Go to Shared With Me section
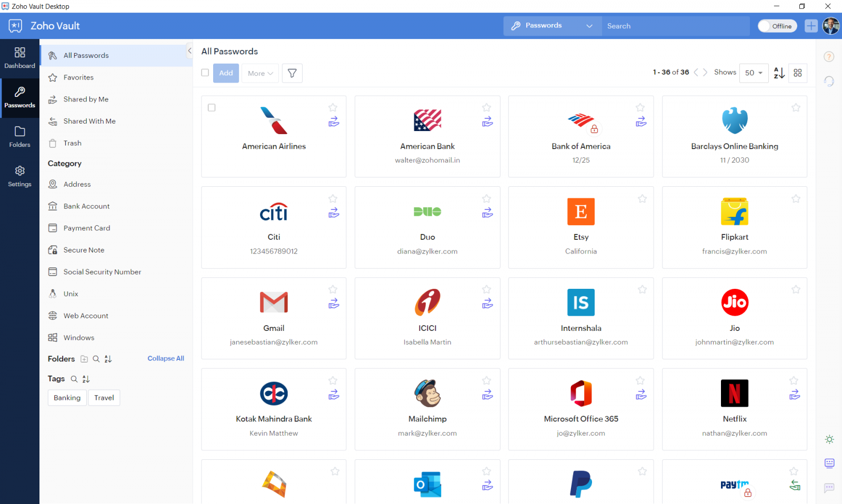Image resolution: width=842 pixels, height=504 pixels. click(x=89, y=121)
